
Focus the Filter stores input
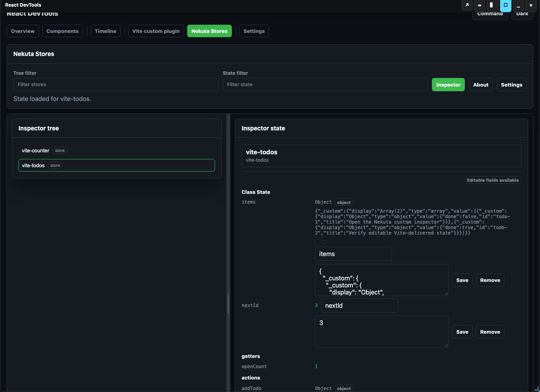coord(116,85)
